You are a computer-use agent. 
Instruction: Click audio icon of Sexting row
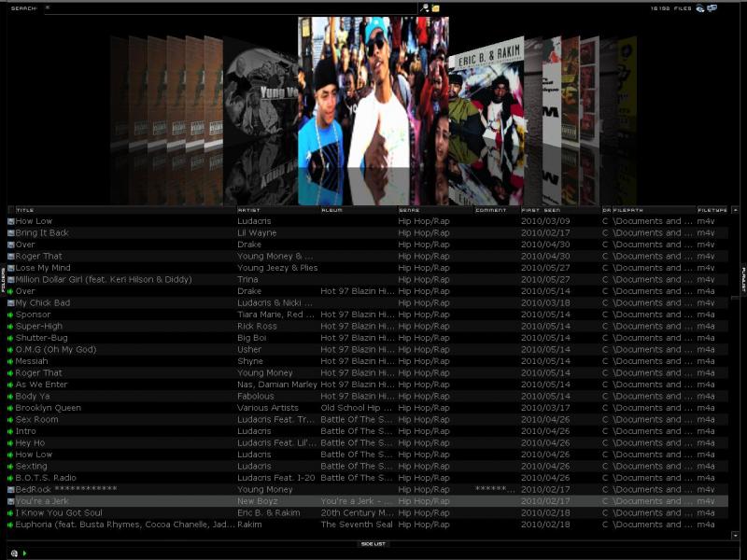pyautogui.click(x=10, y=466)
